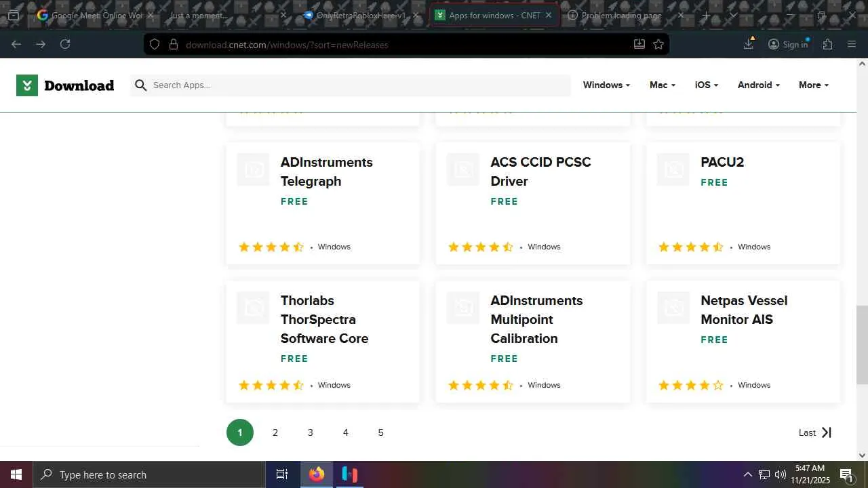Open Netpas Vessel Monitor AIS link

pyautogui.click(x=744, y=310)
